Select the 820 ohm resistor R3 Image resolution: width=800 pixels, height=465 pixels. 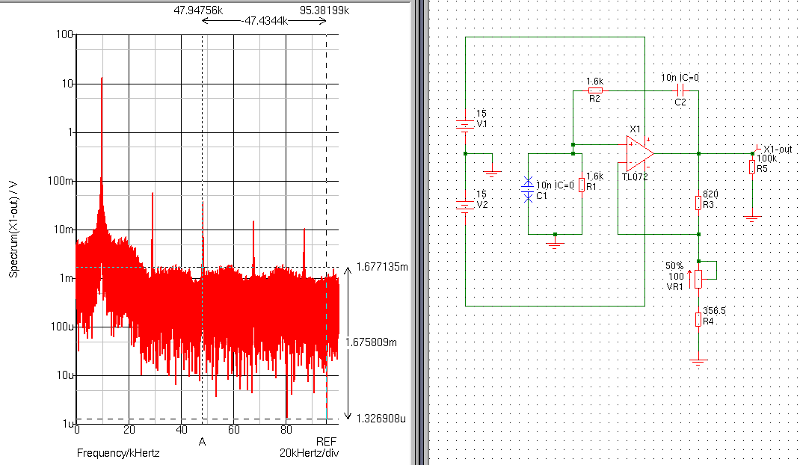click(x=699, y=203)
